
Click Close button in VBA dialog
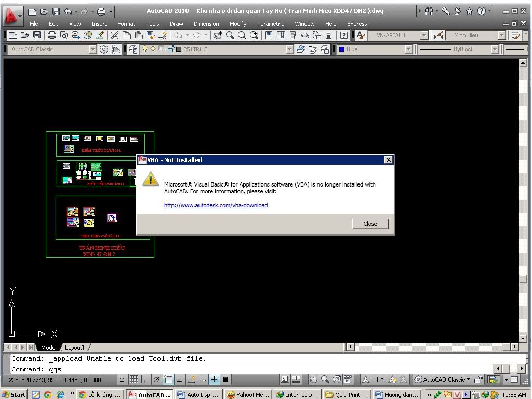click(370, 224)
